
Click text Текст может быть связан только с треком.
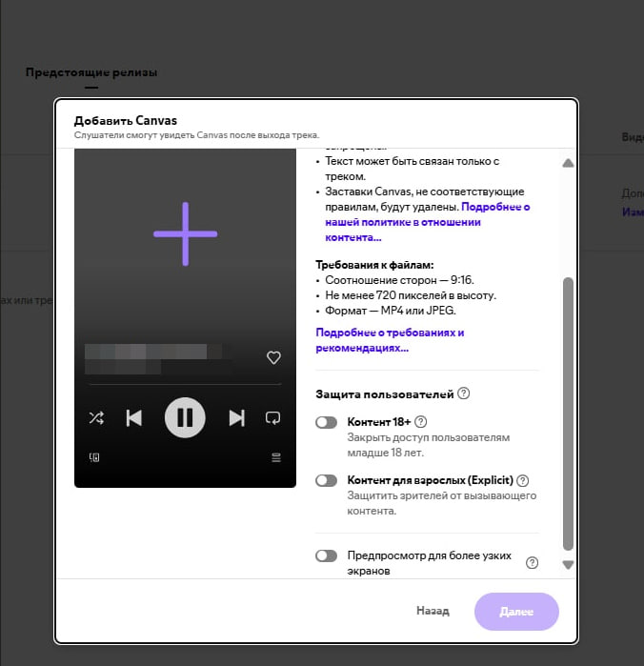pyautogui.click(x=413, y=169)
